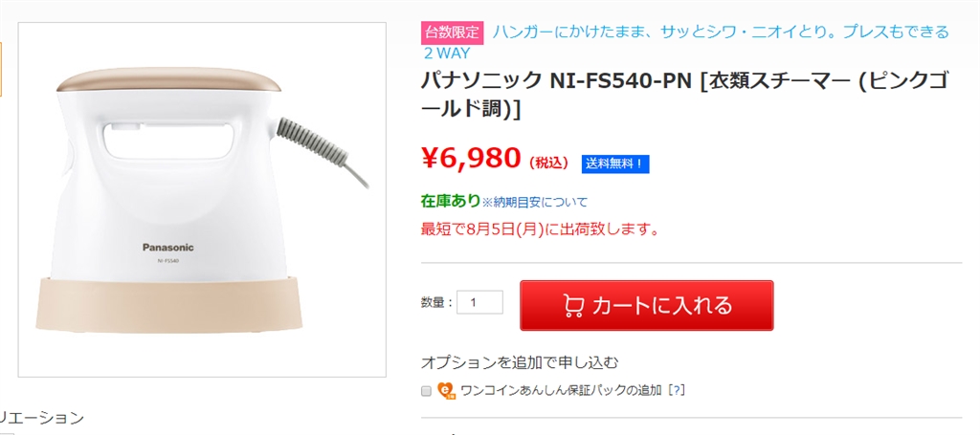
Task: Focus the 数量 quantity input field
Action: pos(480,302)
